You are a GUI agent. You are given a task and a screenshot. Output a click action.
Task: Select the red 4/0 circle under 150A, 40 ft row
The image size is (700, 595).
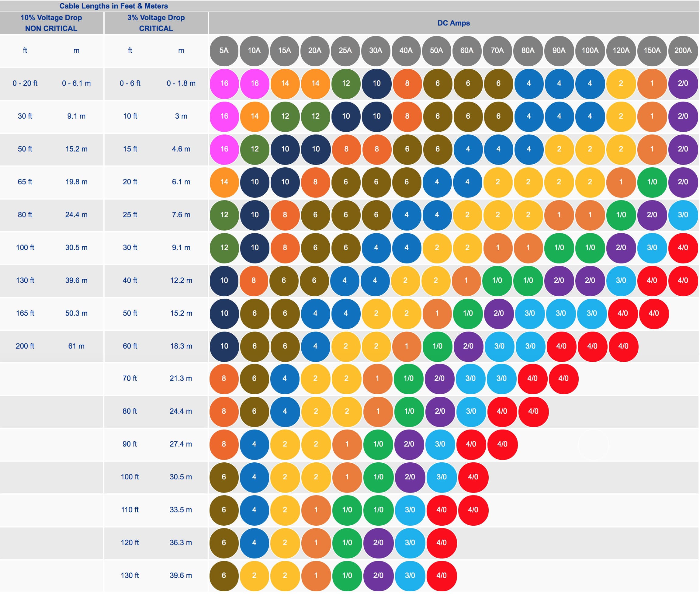coord(652,281)
